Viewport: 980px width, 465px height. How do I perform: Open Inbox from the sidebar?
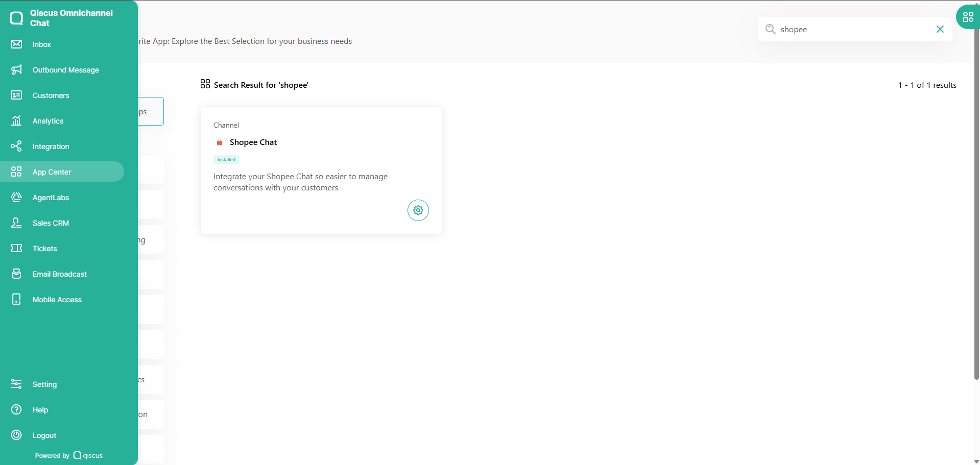pos(41,44)
